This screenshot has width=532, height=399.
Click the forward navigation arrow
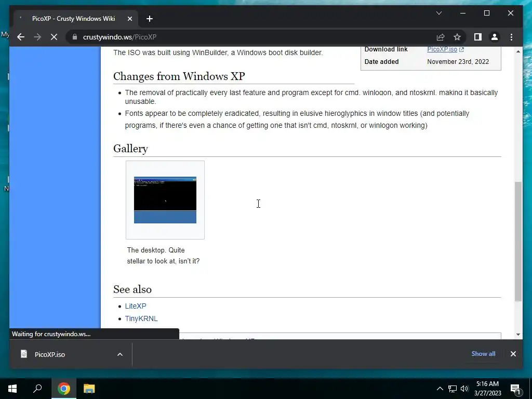tap(37, 37)
